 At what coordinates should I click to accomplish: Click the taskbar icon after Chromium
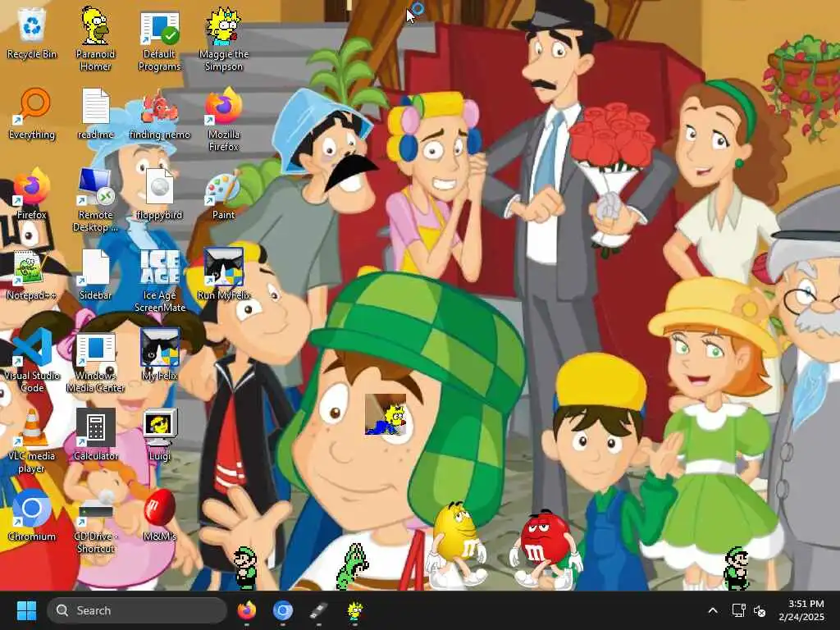point(319,610)
